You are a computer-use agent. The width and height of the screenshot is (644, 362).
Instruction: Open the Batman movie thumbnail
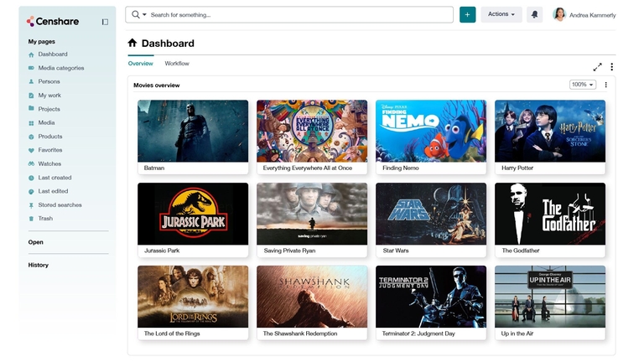pos(193,131)
